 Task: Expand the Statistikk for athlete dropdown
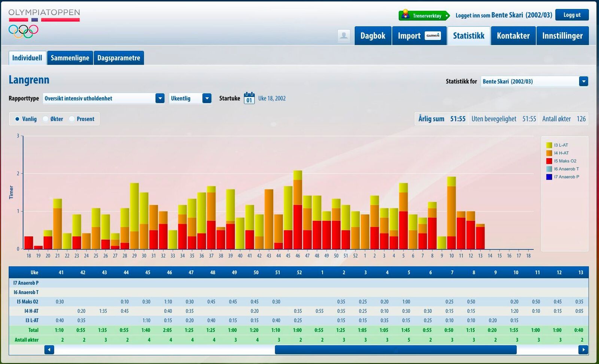(583, 81)
